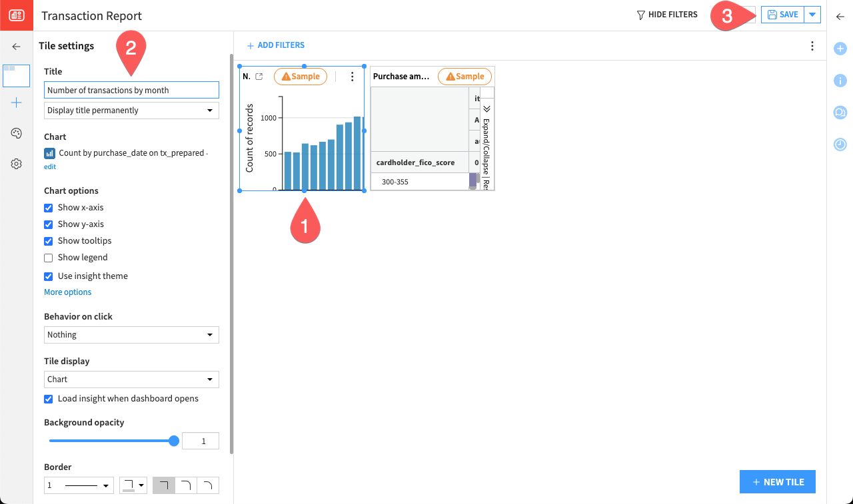Enable Show legend
Screen dimensions: 853x504
coord(48,258)
